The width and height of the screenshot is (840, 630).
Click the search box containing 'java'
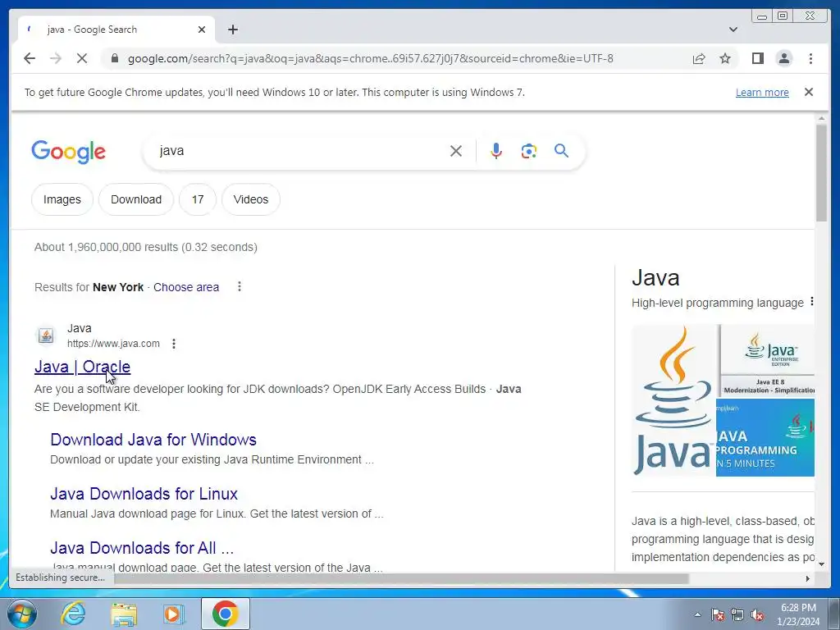point(300,151)
